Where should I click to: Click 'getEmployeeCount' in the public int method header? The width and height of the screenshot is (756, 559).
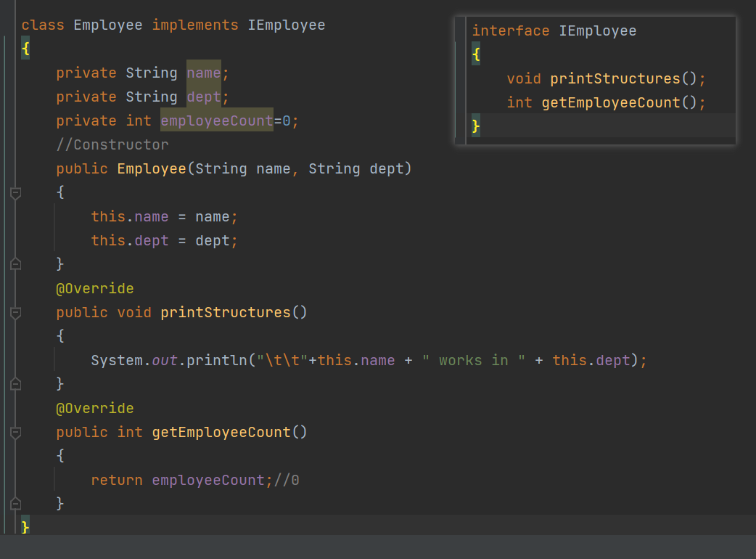pos(221,432)
